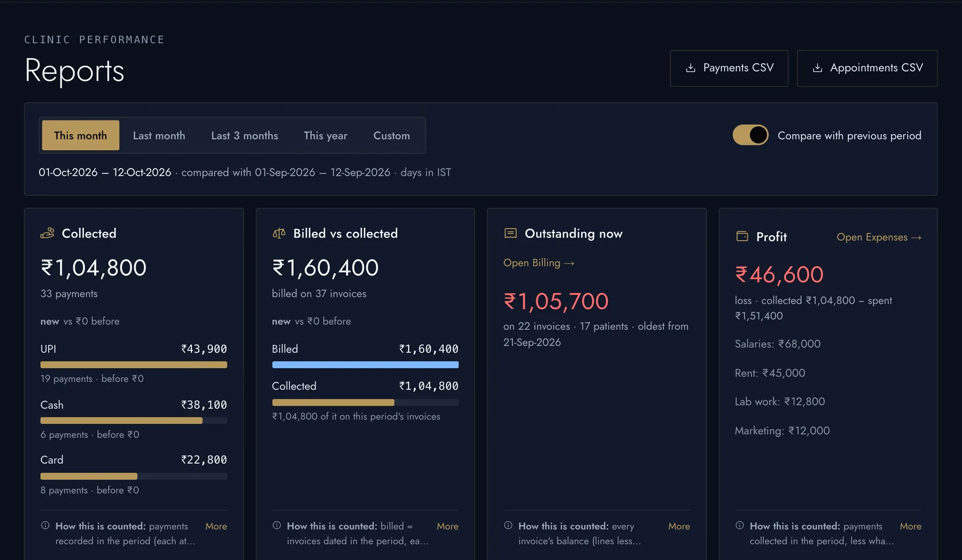Screen dimensions: 962x560
Task: Click the info icon in Collected card footer
Action: (45, 525)
